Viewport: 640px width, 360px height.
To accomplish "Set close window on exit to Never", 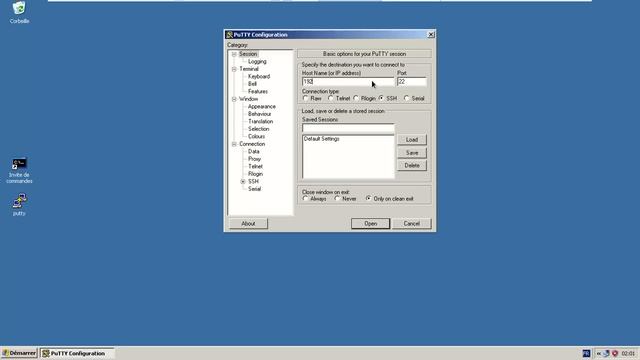I will 337,198.
